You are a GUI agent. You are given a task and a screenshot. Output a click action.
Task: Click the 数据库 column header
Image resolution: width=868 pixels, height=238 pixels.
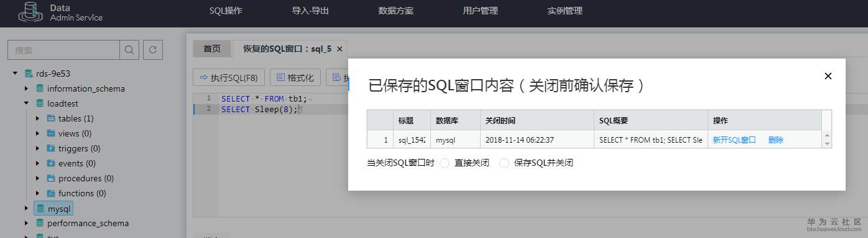click(x=455, y=120)
